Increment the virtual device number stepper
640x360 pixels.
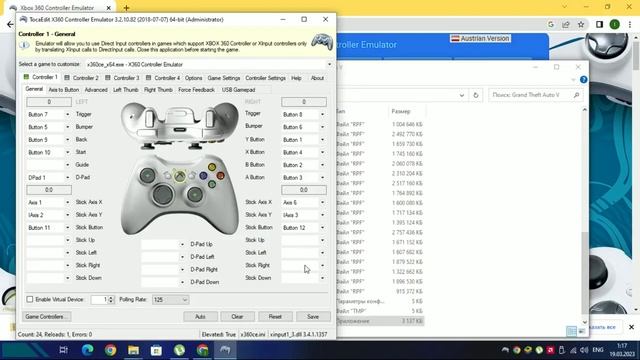point(111,298)
